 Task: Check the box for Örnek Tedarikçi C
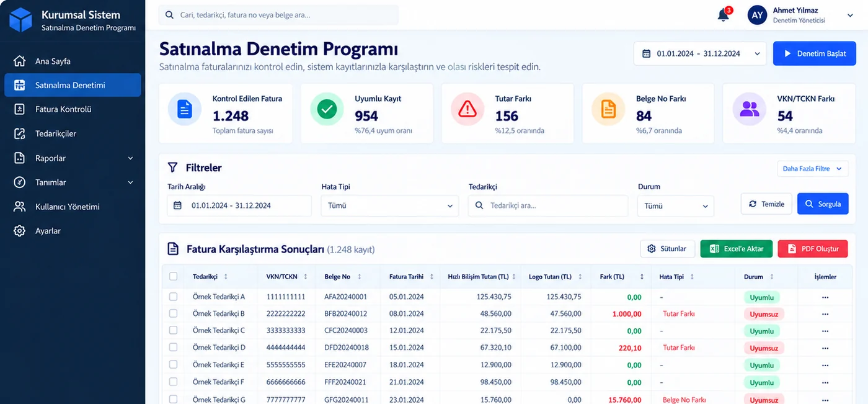173,330
